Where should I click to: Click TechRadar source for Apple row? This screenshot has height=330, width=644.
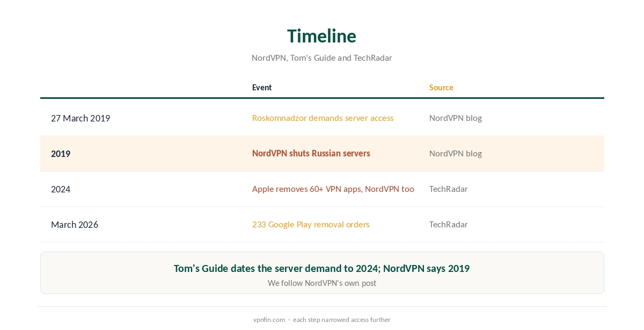(x=449, y=189)
